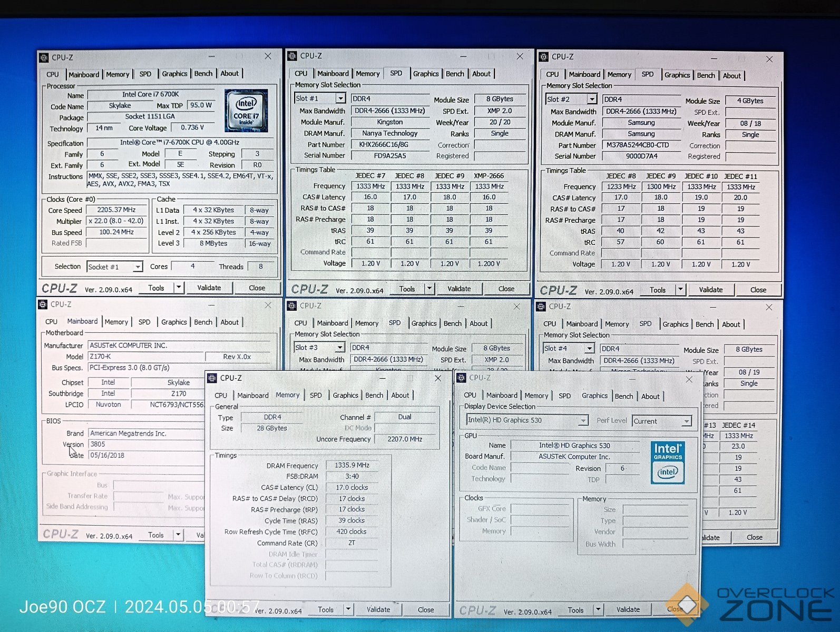
Task: Click Tools button in Mainboard window
Action: pos(156,535)
